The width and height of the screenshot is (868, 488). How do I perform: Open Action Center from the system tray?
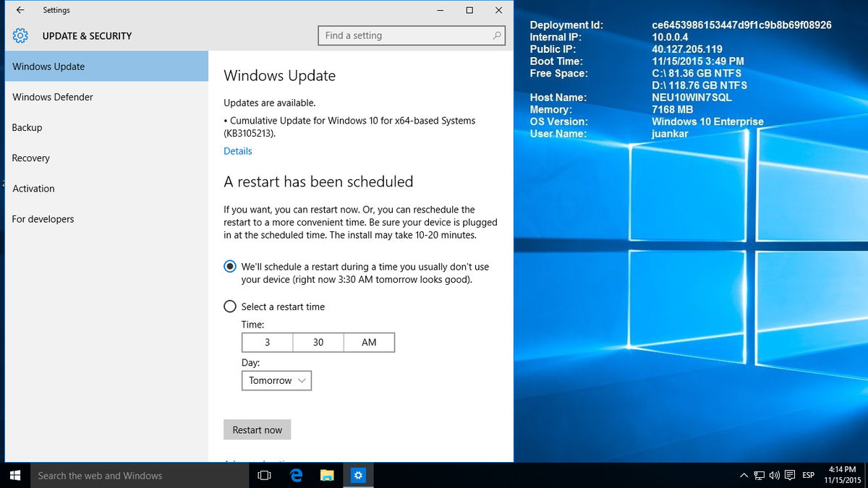tap(790, 475)
